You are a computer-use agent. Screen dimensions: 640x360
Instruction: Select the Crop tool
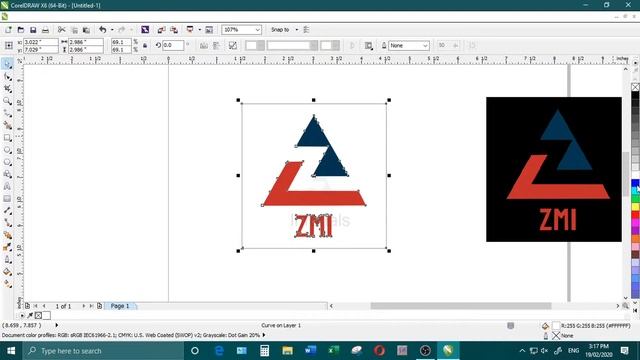(7, 89)
